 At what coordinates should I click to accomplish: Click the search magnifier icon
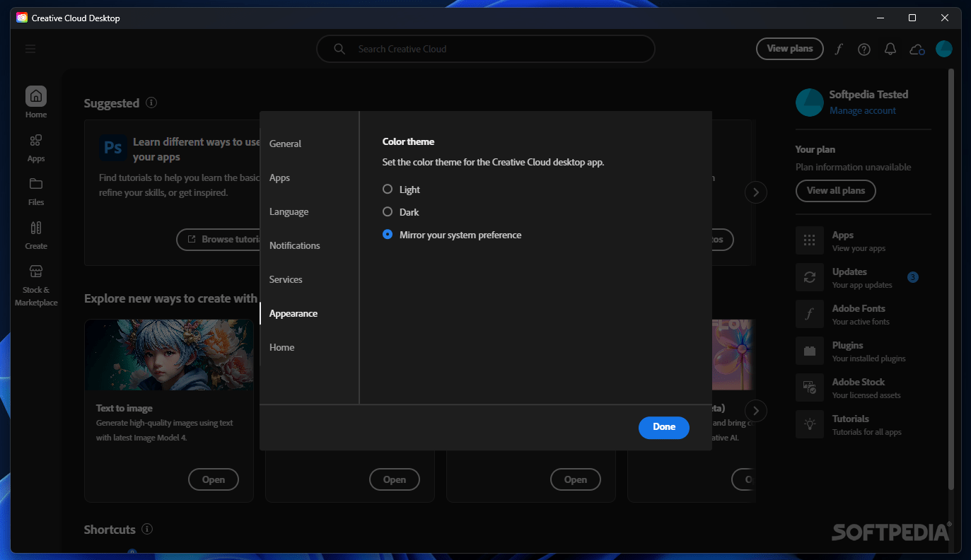339,49
